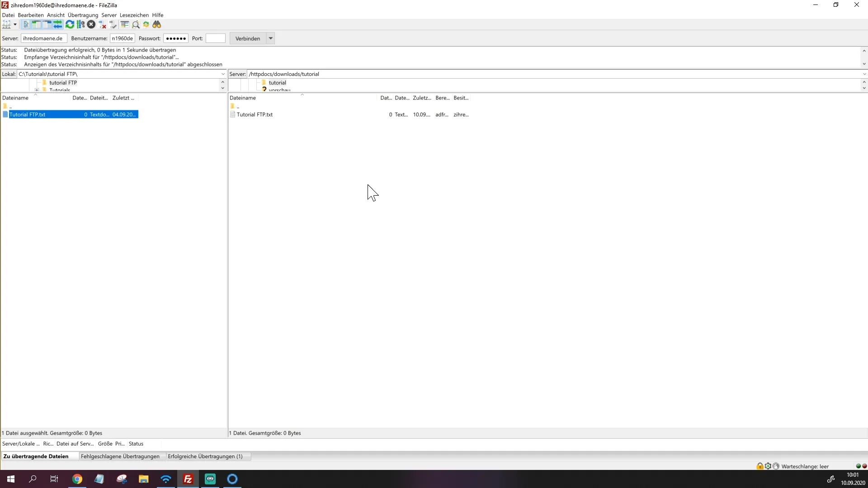Click the pen workspace tray icon
The image size is (868, 488).
coord(830,479)
